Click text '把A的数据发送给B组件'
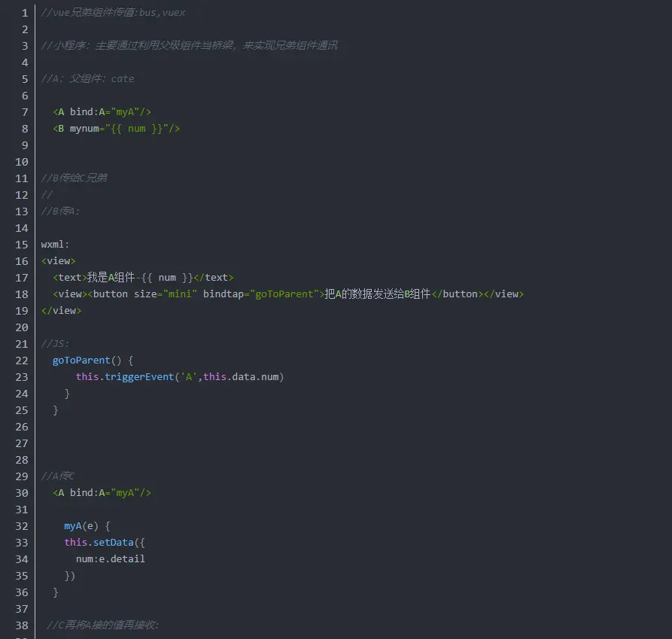Image resolution: width=672 pixels, height=639 pixels. pyautogui.click(x=378, y=294)
